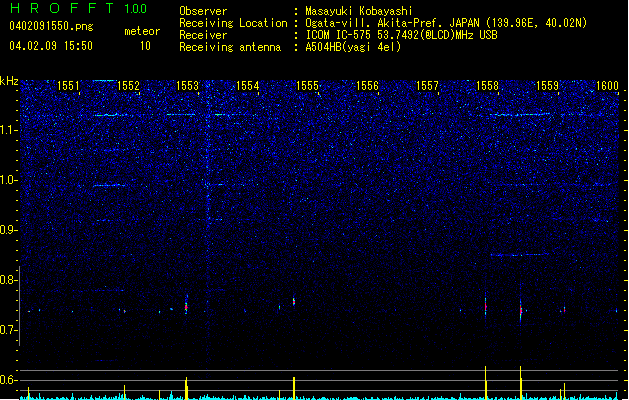629x400 pixels.
Task: Click the meteor echo just before 1555
Action: [x=294, y=301]
